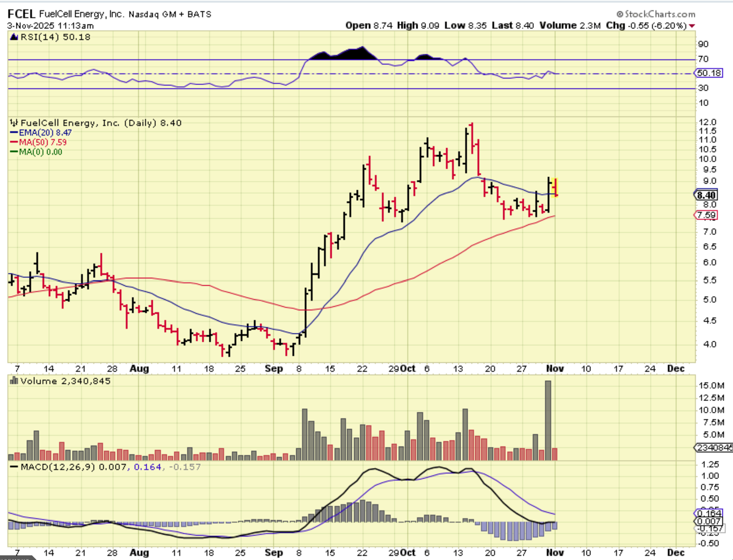This screenshot has width=733, height=560.
Task: Click the MA(0) 0.00 legend text
Action: 41,152
